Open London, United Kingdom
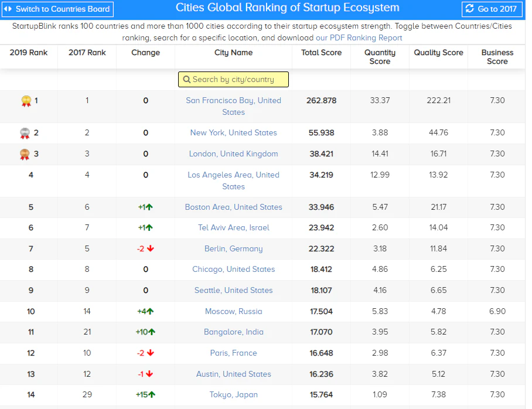Image resolution: width=532 pixels, height=409 pixels. tap(234, 154)
